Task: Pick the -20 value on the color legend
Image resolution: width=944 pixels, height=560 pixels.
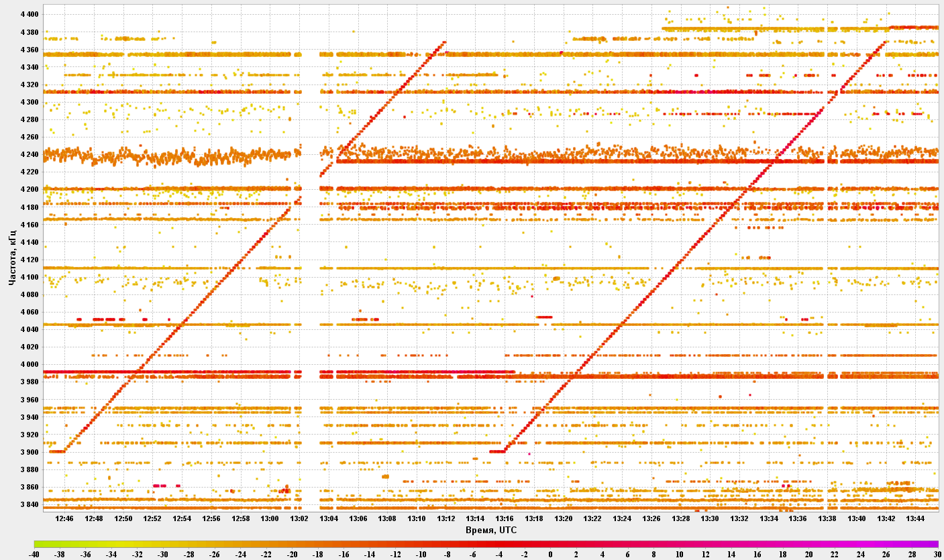Action: pos(293,555)
